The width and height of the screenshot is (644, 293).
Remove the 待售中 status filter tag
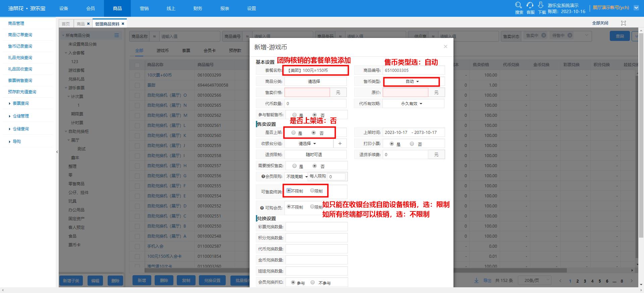pyautogui.click(x=570, y=35)
